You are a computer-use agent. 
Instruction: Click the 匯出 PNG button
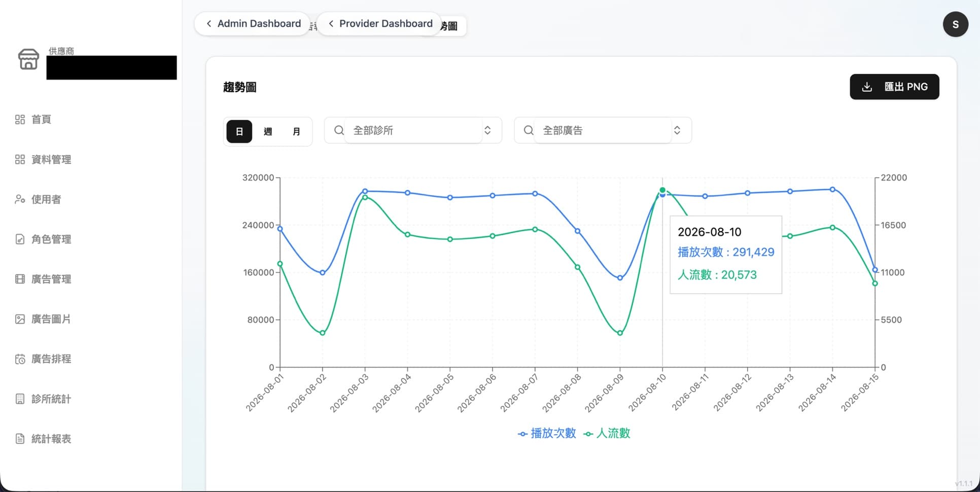click(x=894, y=87)
